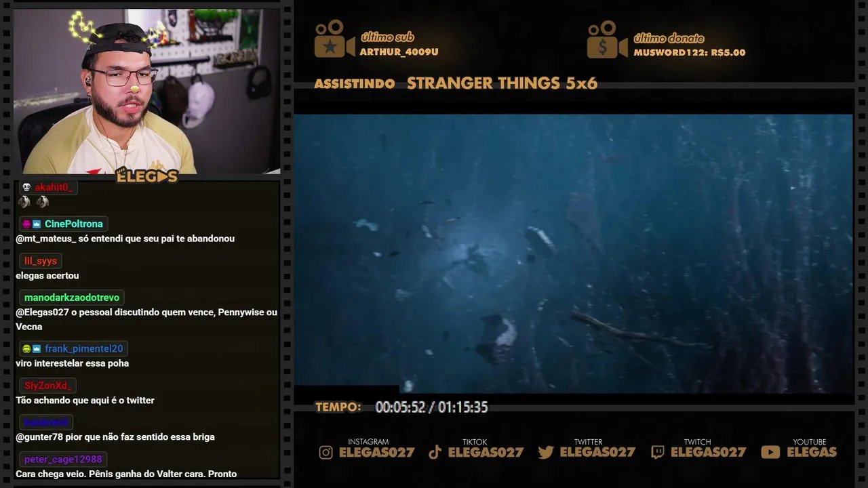Click the TikTok handle ELEGAS027
The image size is (868, 488).
[x=486, y=452]
